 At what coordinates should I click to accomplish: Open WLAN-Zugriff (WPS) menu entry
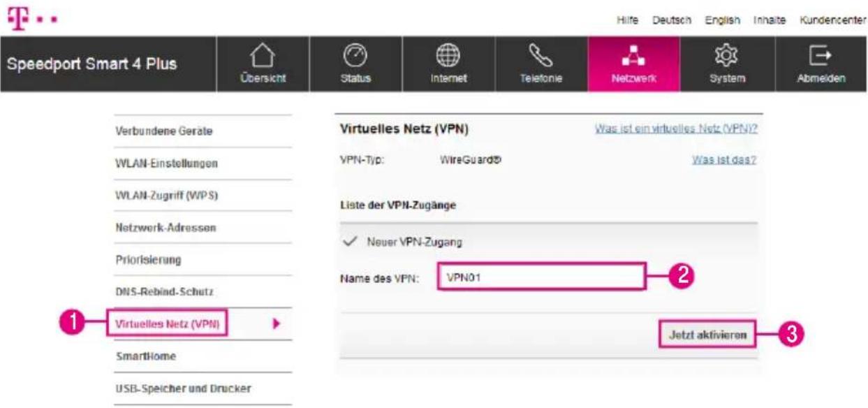coord(167,195)
